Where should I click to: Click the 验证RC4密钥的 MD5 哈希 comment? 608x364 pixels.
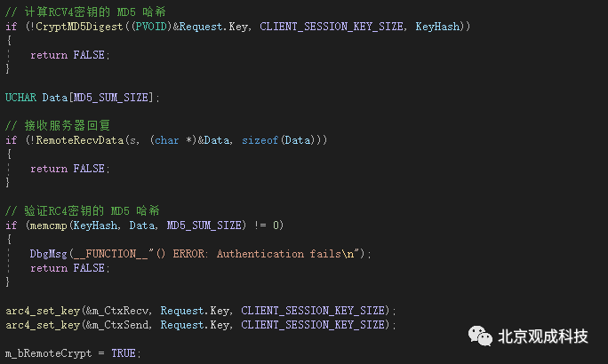tap(82, 211)
